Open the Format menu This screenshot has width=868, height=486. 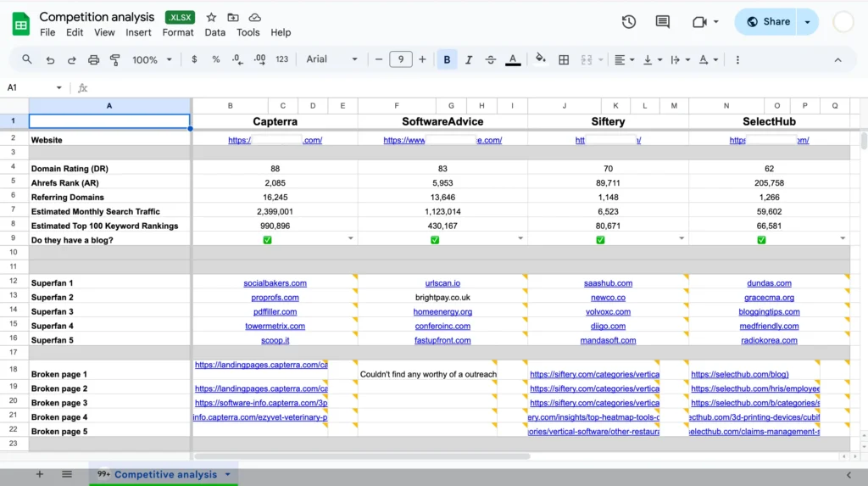point(178,32)
